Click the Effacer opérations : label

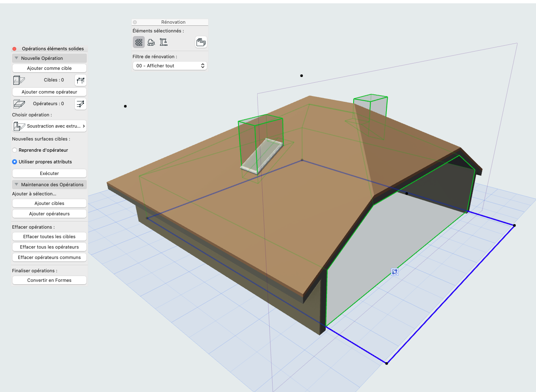(33, 227)
